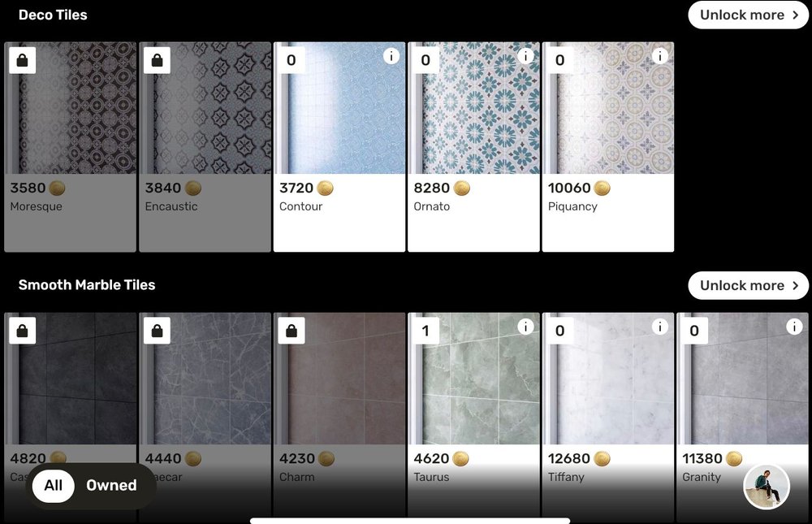The image size is (812, 524).
Task: Show info for Granity marble tile
Action: (x=794, y=327)
